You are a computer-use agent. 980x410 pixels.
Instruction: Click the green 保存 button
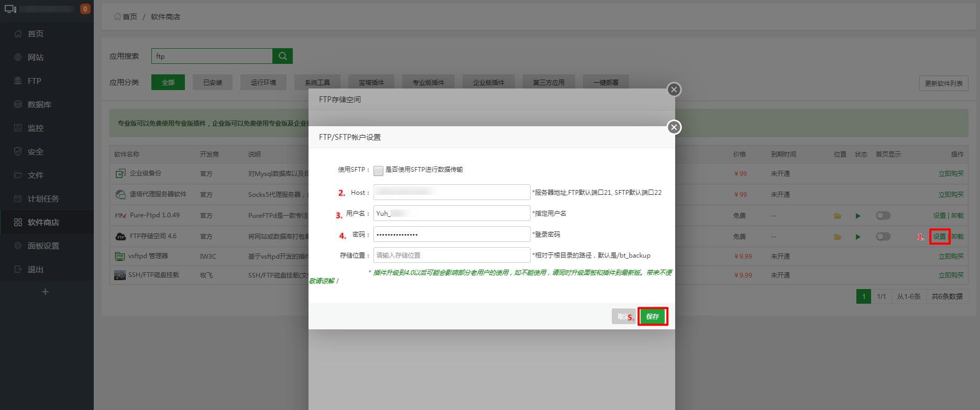pos(653,316)
